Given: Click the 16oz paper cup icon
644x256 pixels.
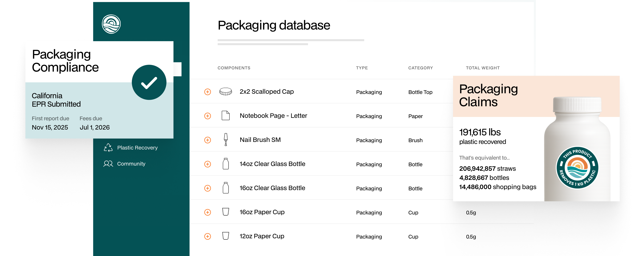Looking at the screenshot, I should (225, 212).
